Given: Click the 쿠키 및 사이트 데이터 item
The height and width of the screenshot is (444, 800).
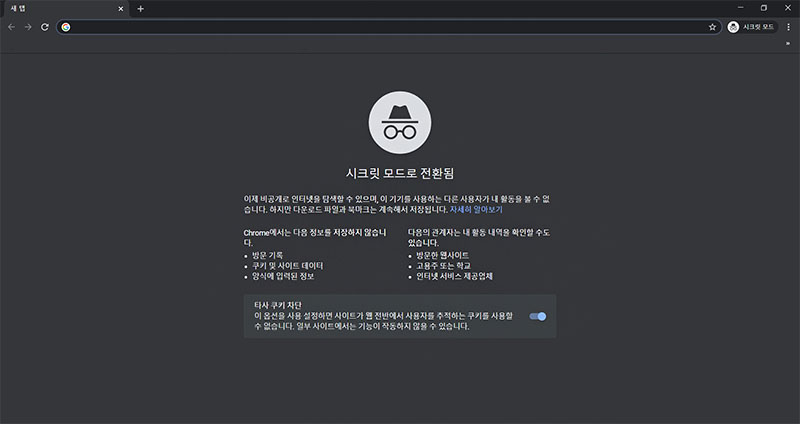Looking at the screenshot, I should [287, 266].
